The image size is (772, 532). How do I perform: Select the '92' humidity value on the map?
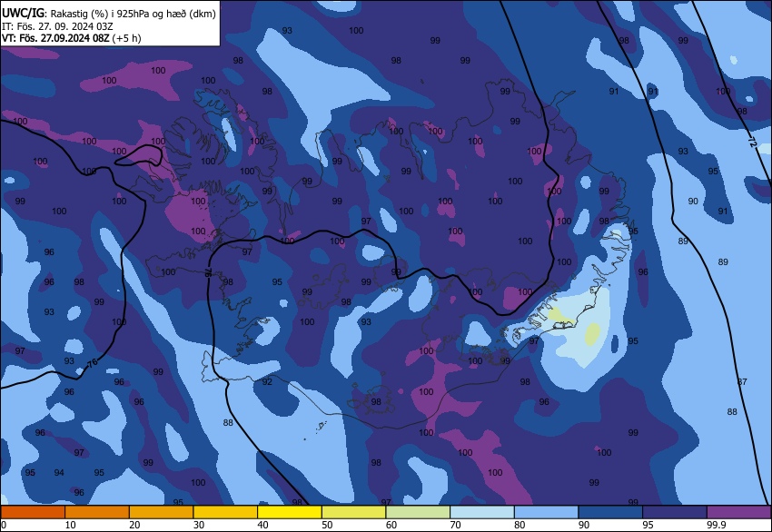click(267, 382)
